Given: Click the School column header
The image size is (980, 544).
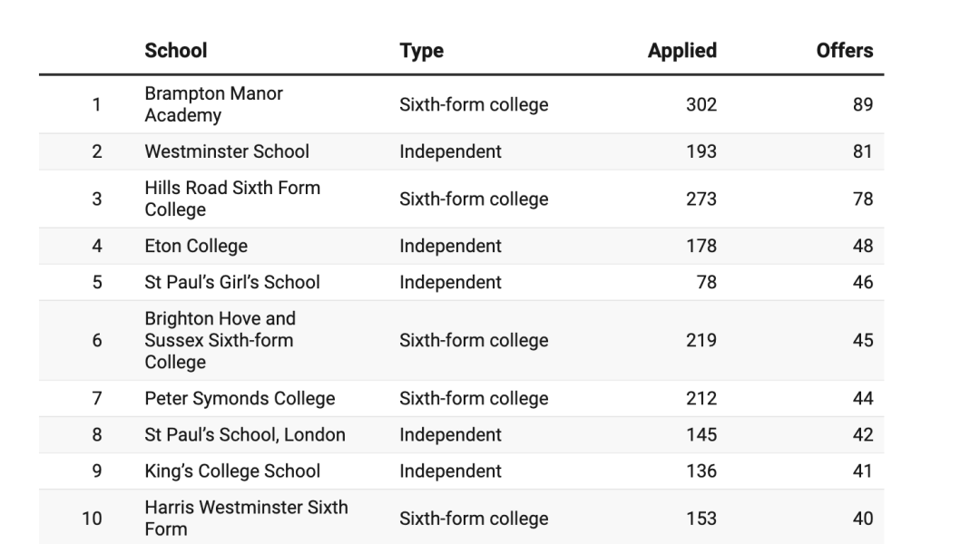Looking at the screenshot, I should coord(176,51).
